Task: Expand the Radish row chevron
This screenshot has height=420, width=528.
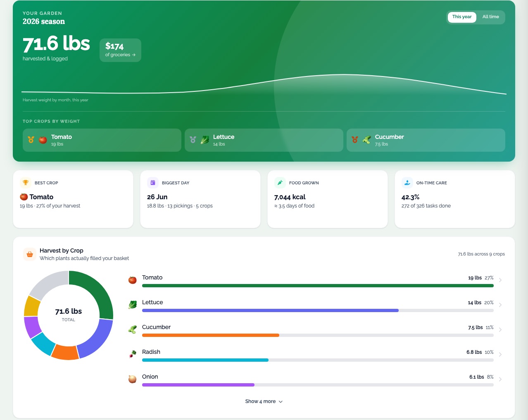Action: pos(500,355)
